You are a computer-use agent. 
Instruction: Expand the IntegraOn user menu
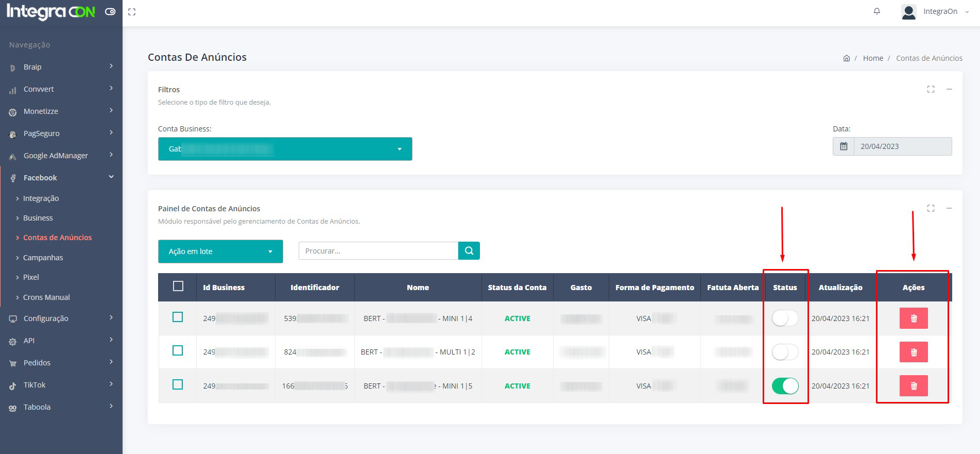[935, 11]
